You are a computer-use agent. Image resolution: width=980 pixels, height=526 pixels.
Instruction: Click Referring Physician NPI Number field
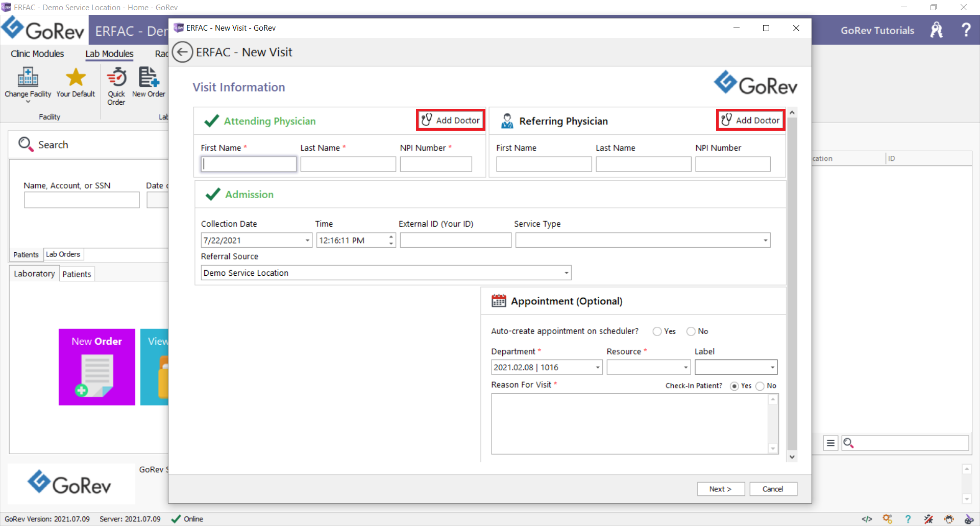click(x=733, y=164)
